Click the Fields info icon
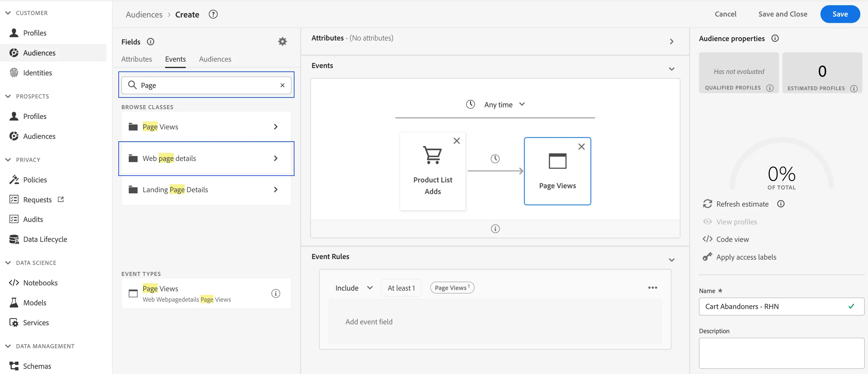Image resolution: width=868 pixels, height=374 pixels. (x=151, y=41)
